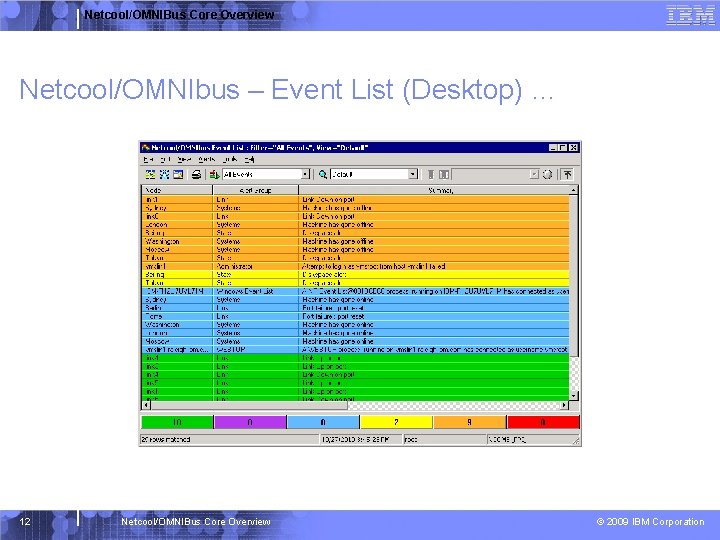This screenshot has width=720, height=540.
Task: Select the yellow Beijing diskspace alert row
Action: (x=355, y=275)
